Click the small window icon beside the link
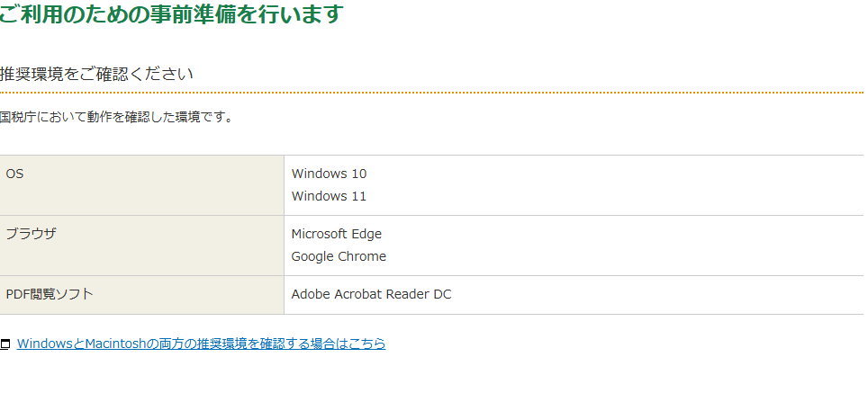 click(x=5, y=344)
